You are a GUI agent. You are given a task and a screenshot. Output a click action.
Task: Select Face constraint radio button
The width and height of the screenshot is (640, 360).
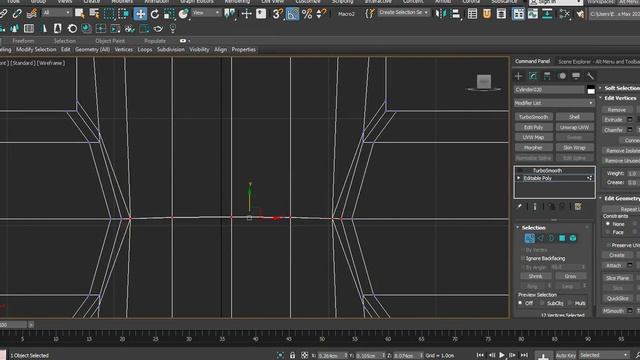(x=608, y=232)
